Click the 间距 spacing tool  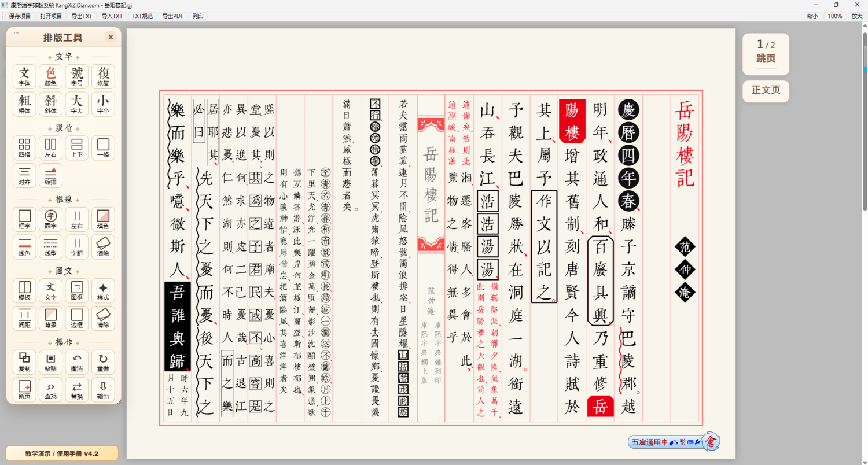[24, 319]
